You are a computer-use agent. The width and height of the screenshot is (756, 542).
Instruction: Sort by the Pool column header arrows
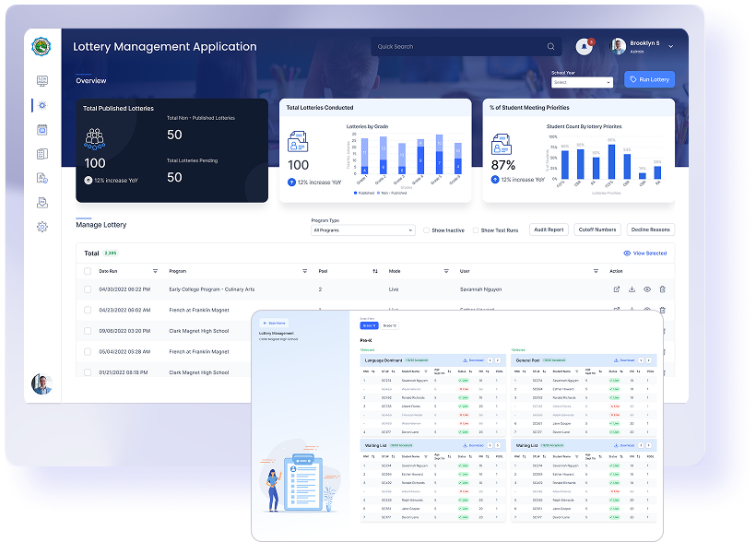(x=375, y=271)
